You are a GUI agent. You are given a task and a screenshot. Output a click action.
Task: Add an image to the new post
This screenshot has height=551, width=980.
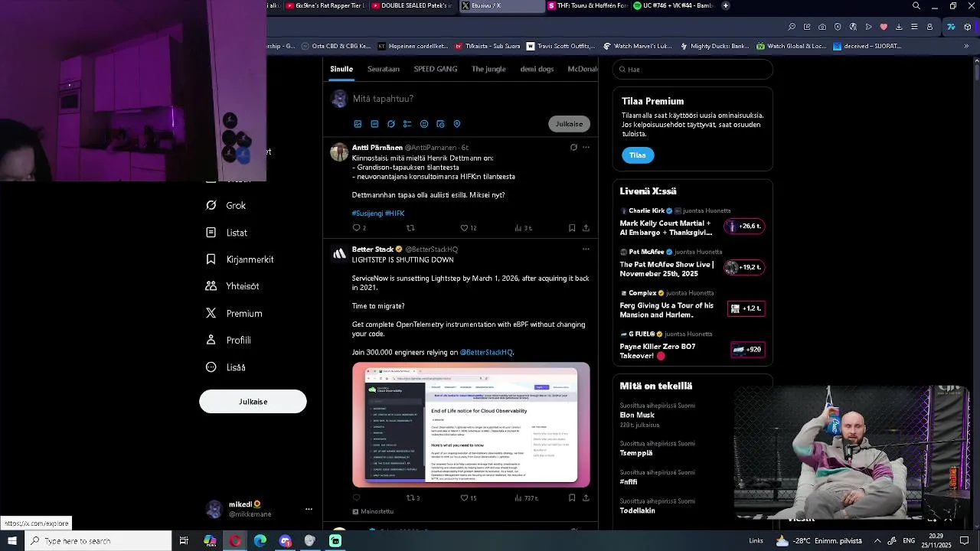coord(358,124)
